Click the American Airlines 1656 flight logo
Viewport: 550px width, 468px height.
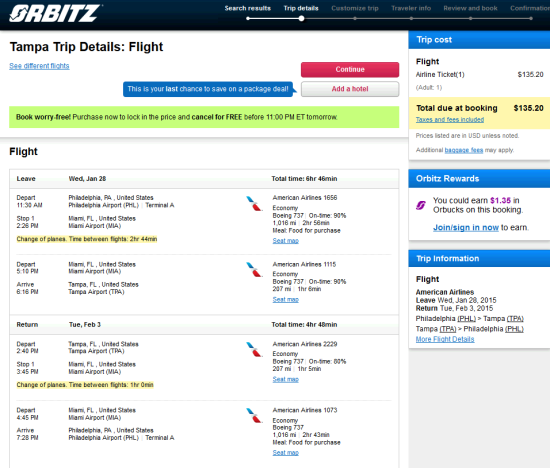click(x=254, y=203)
